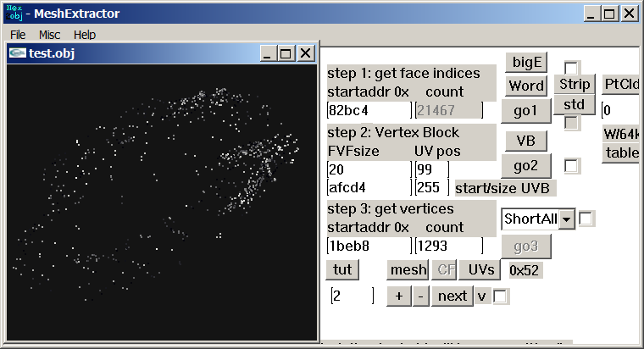Click the table button

coord(621,152)
